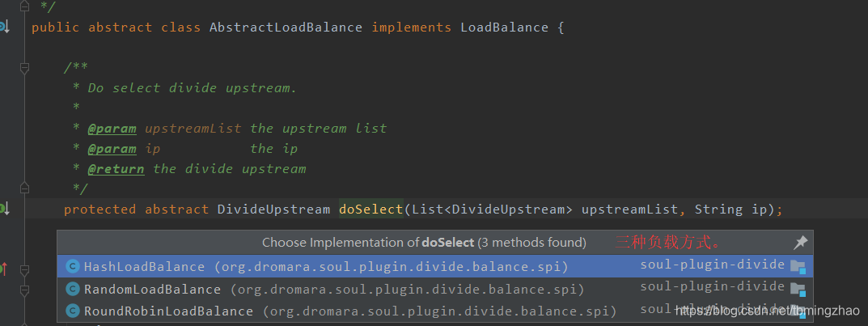Click the LoadBalance interface name after implements
Image resolution: width=868 pixels, height=326 pixels.
504,28
